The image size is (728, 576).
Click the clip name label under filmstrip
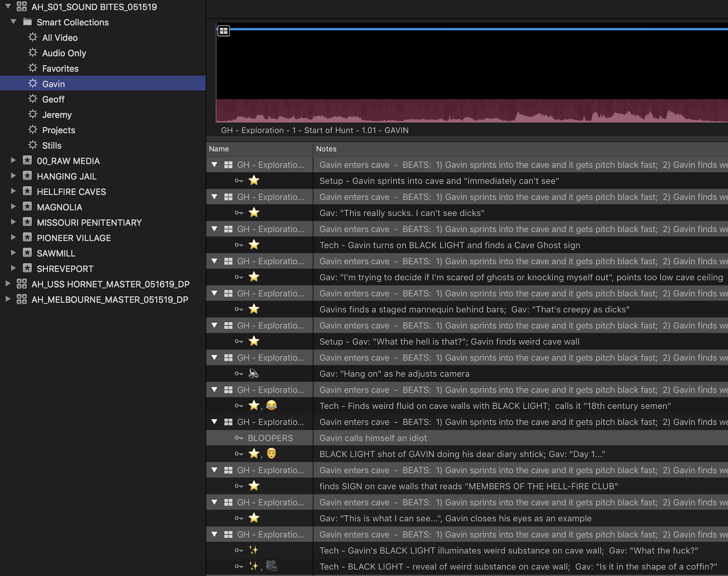point(315,130)
